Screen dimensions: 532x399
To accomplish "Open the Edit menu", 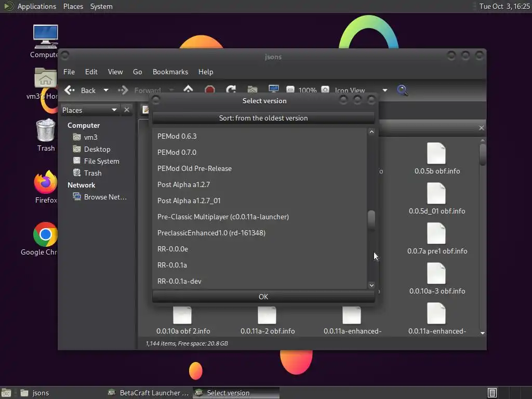I will point(91,72).
